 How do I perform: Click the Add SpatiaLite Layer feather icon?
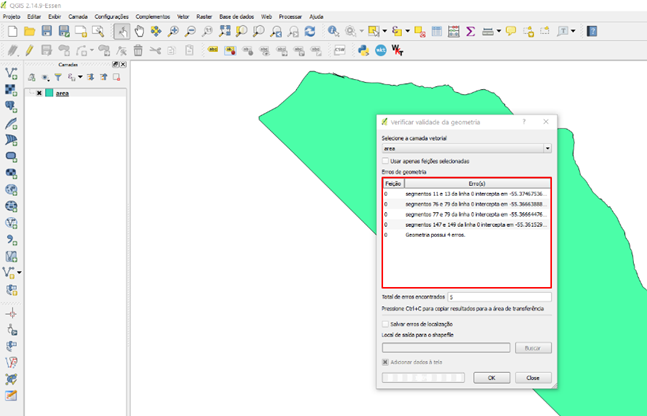[11, 123]
